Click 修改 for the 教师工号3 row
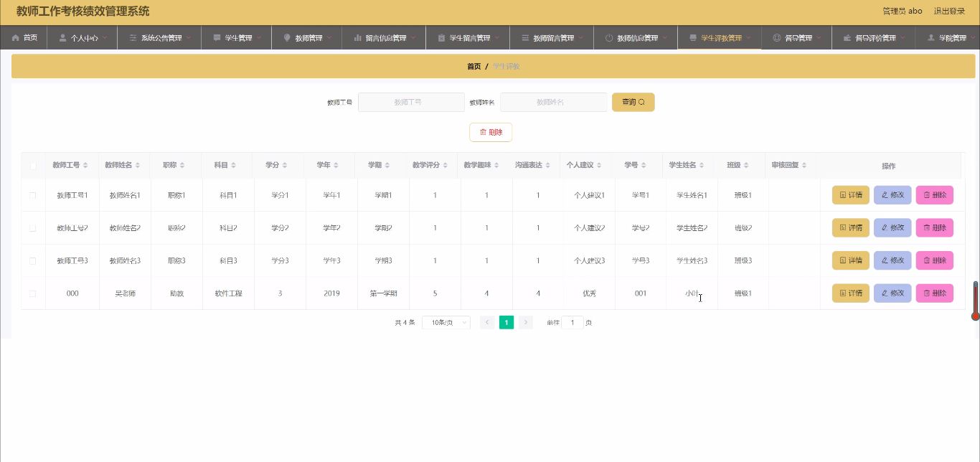Screen dimensions: 980x462 coord(892,260)
